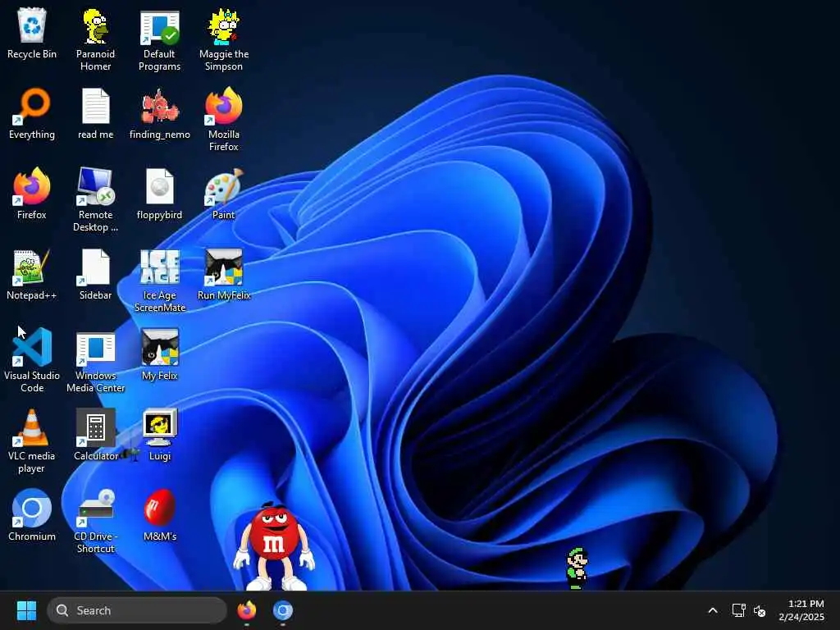Click the muted volume tray icon

[x=759, y=610]
